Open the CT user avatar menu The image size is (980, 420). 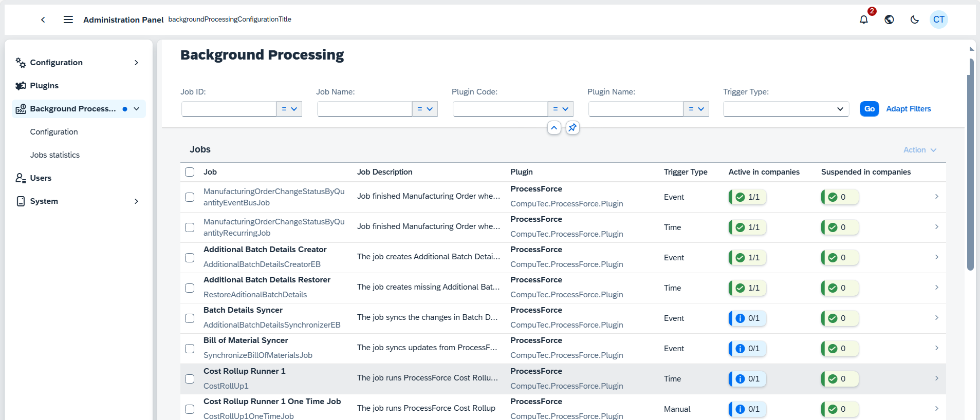pos(938,20)
